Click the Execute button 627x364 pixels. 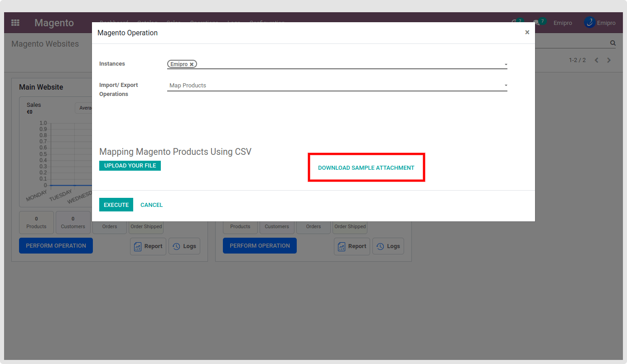(x=116, y=205)
